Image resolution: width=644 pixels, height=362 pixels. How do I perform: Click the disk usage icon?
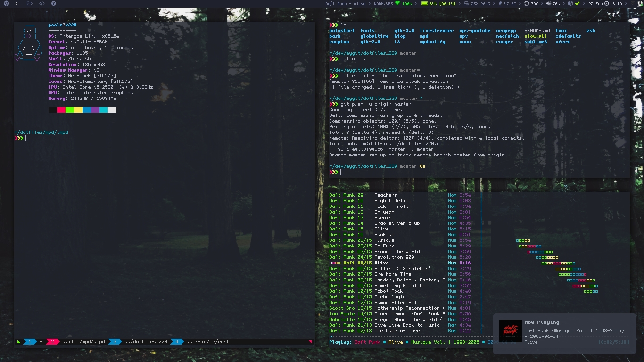click(466, 3)
